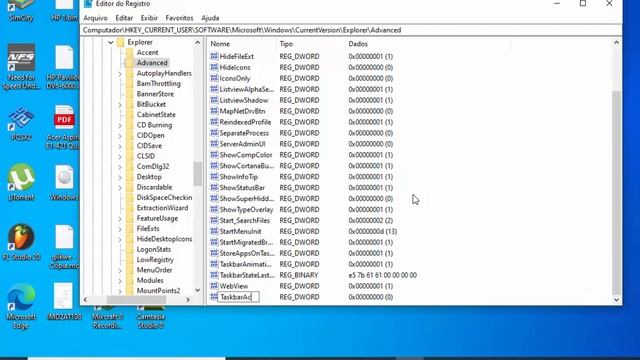The height and width of the screenshot is (360, 640).
Task: Click the ShowStatusBar value icon
Action: tap(214, 188)
